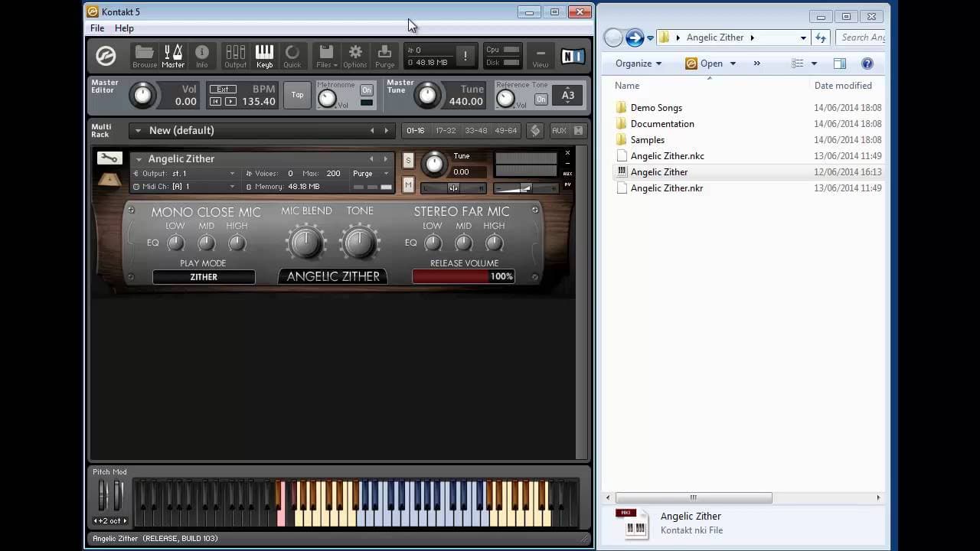The height and width of the screenshot is (551, 980).
Task: Open the Kontakt File menu
Action: [97, 28]
